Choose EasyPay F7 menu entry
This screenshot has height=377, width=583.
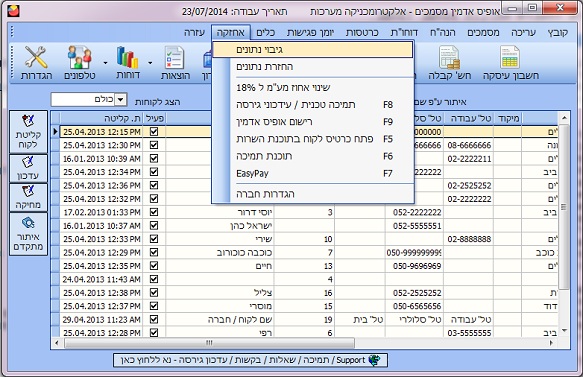[313, 174]
